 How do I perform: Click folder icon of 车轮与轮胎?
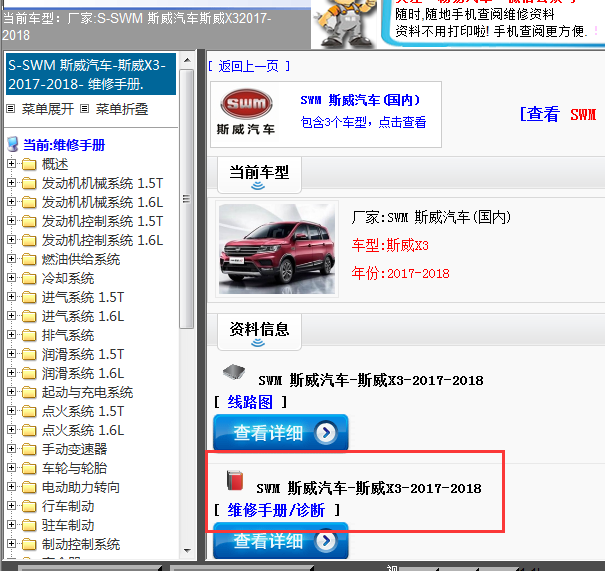pyautogui.click(x=29, y=468)
